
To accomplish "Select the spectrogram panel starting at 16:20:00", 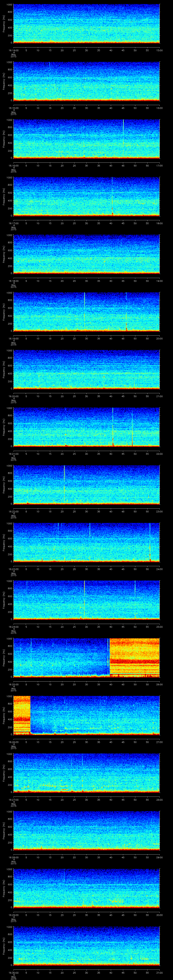I will click(86, 369).
